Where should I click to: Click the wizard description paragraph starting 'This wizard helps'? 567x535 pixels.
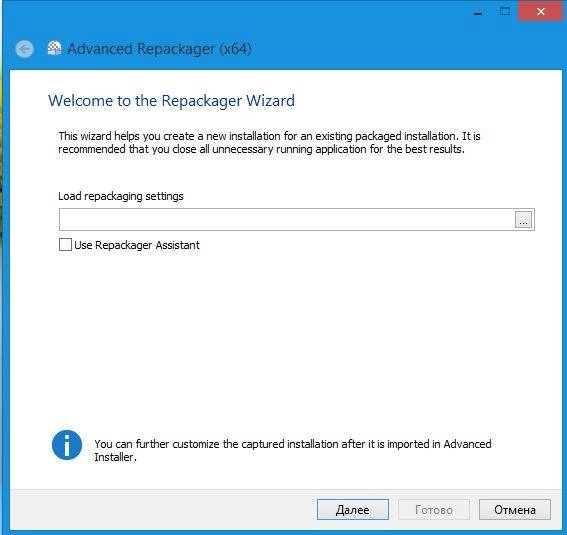point(269,143)
